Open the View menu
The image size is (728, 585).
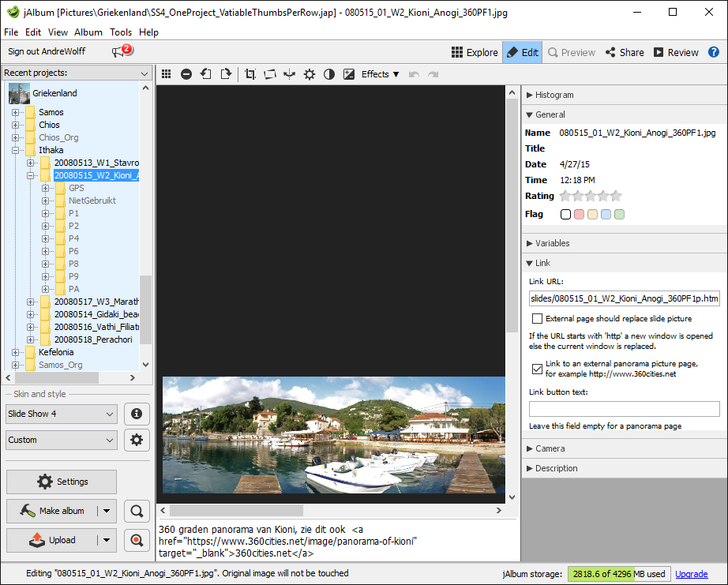pos(58,32)
